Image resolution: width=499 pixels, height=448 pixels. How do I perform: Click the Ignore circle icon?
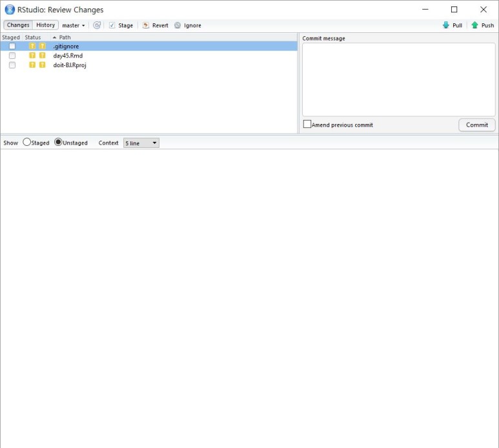click(178, 25)
